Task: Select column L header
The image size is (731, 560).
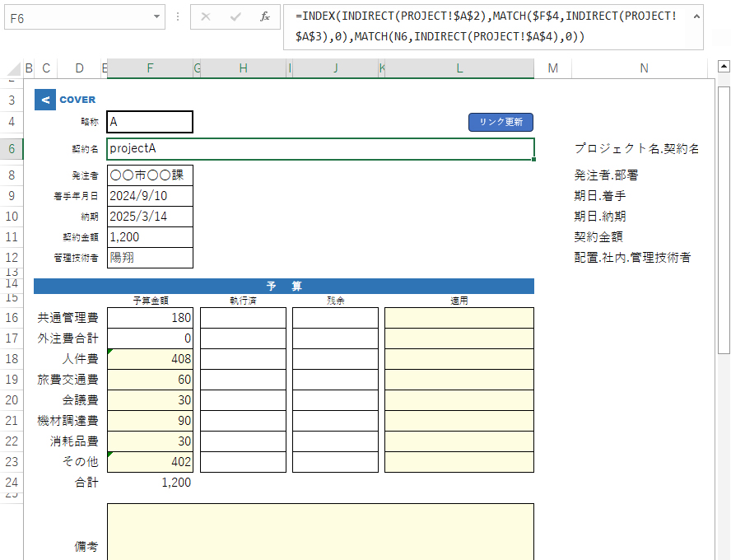Action: [x=459, y=68]
